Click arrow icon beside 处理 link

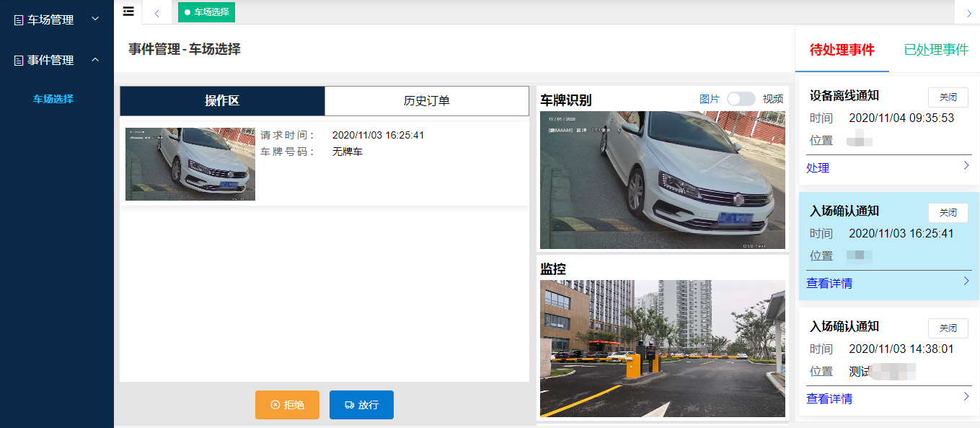966,166
